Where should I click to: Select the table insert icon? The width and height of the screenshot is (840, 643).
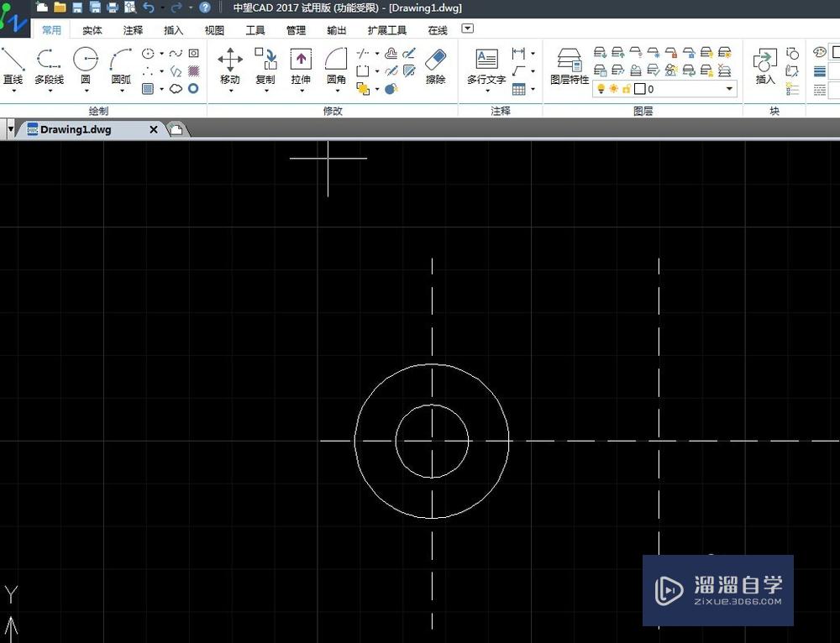click(518, 90)
